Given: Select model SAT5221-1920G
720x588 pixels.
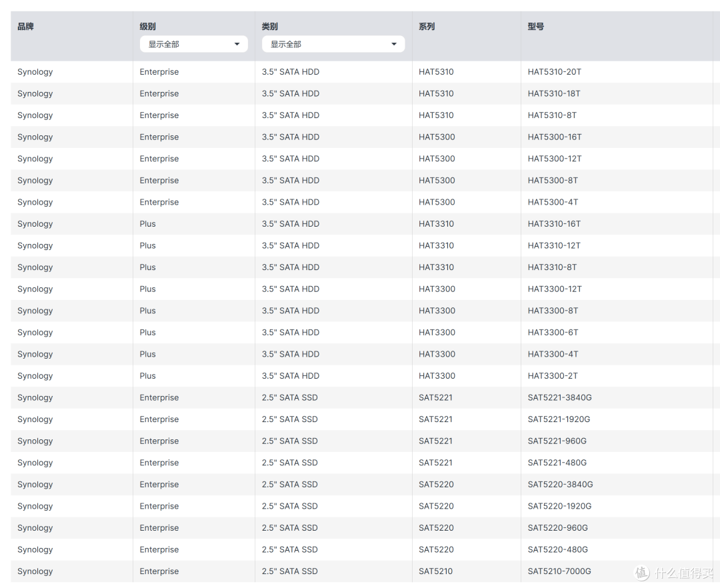Looking at the screenshot, I should click(x=559, y=419).
